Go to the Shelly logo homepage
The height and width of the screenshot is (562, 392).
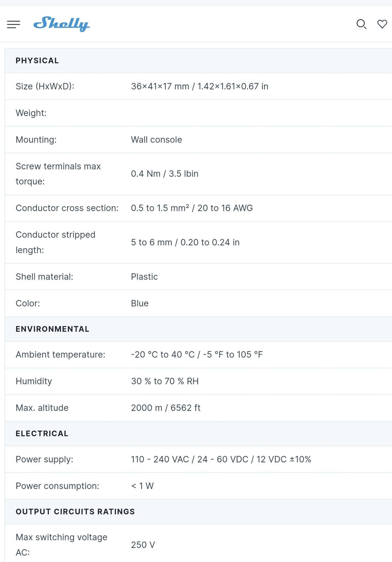point(62,24)
